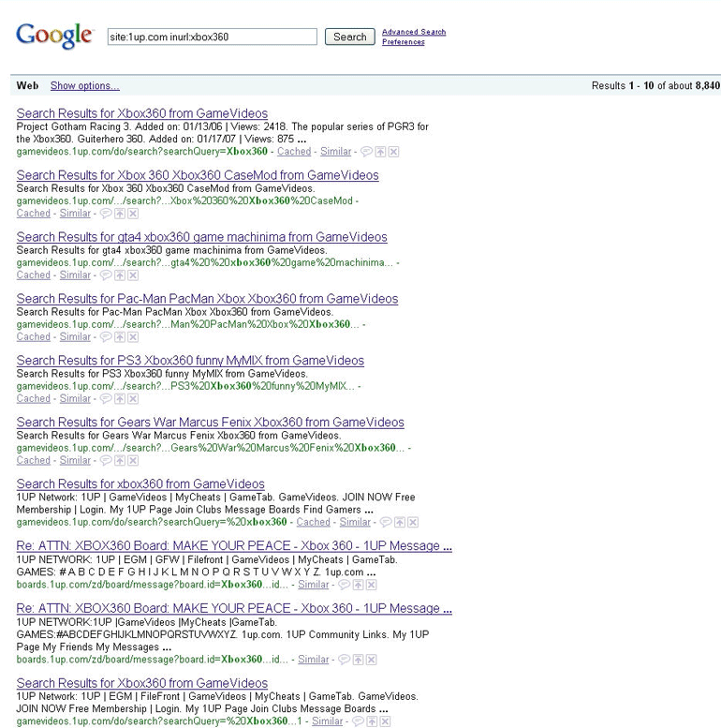Open Xbox 360 CaseMod result title
Image resolution: width=721 pixels, height=728 pixels.
point(198,175)
